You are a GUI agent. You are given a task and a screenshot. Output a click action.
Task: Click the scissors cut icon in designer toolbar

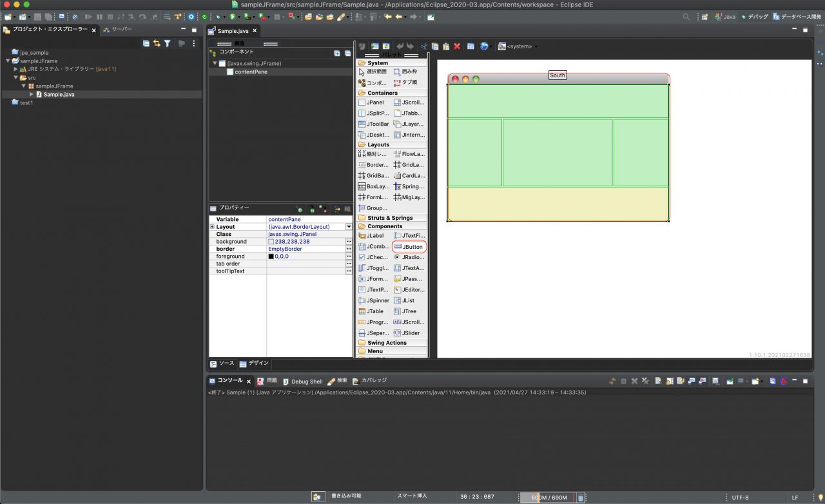(423, 46)
